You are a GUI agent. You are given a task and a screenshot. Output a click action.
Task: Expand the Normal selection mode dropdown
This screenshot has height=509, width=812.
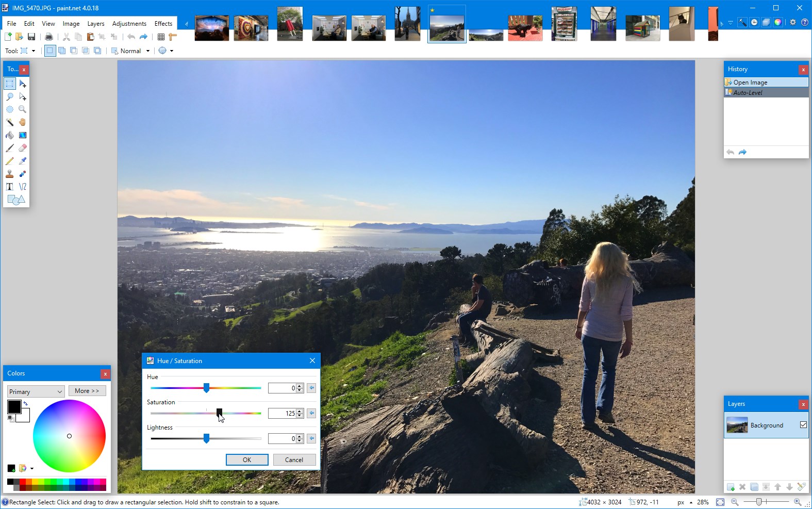tap(147, 51)
